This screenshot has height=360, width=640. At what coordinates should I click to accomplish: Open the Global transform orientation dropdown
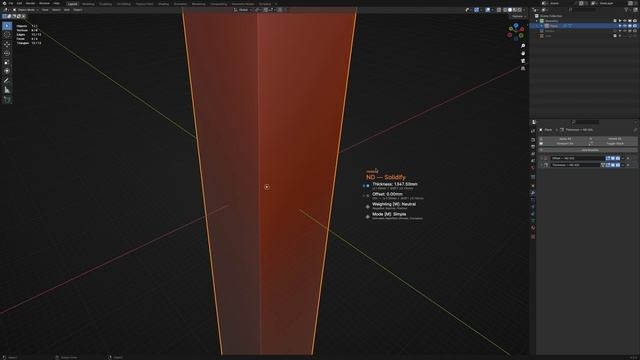243,10
